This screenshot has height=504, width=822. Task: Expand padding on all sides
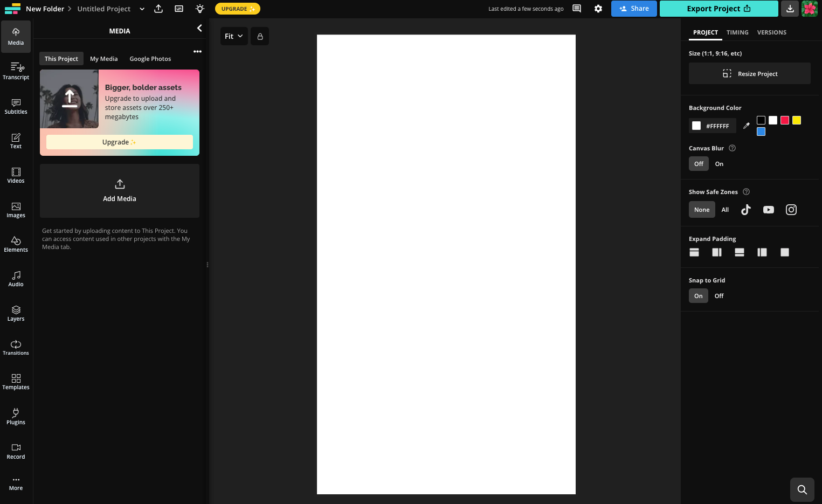pyautogui.click(x=785, y=252)
